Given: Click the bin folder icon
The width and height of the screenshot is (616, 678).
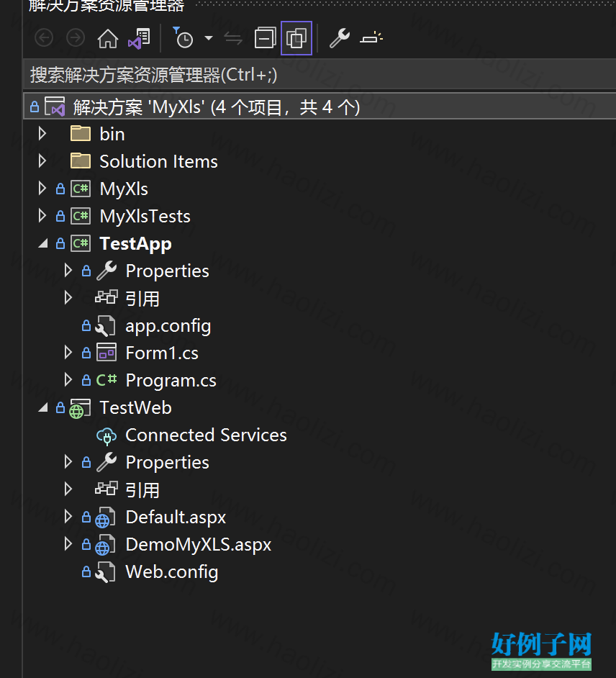Looking at the screenshot, I should pyautogui.click(x=81, y=134).
